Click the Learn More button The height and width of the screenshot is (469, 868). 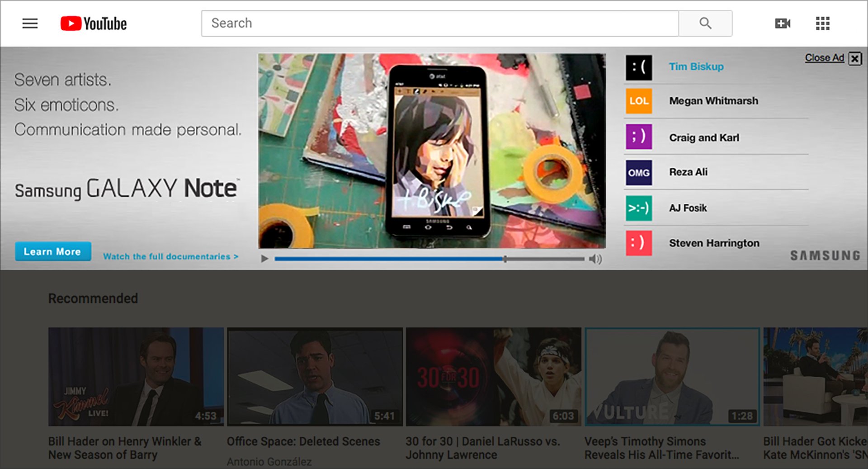click(x=53, y=251)
